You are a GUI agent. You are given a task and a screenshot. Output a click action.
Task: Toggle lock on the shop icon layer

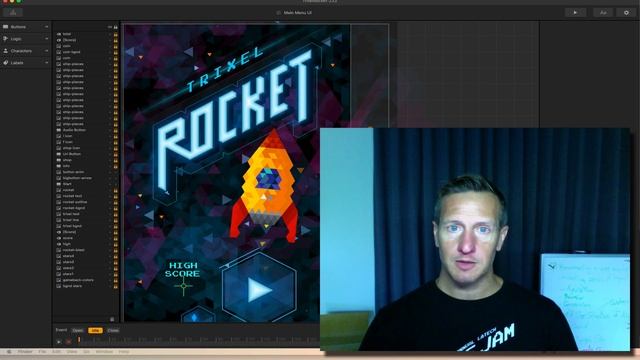pos(116,148)
